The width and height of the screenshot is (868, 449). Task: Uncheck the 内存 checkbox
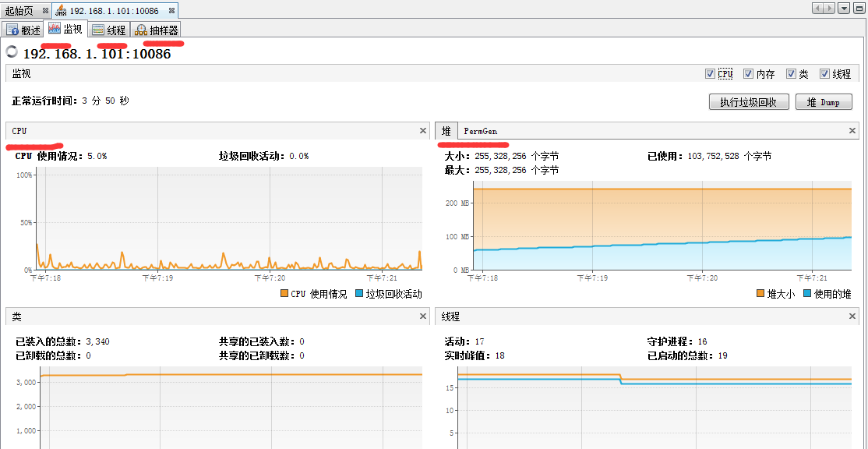(749, 73)
